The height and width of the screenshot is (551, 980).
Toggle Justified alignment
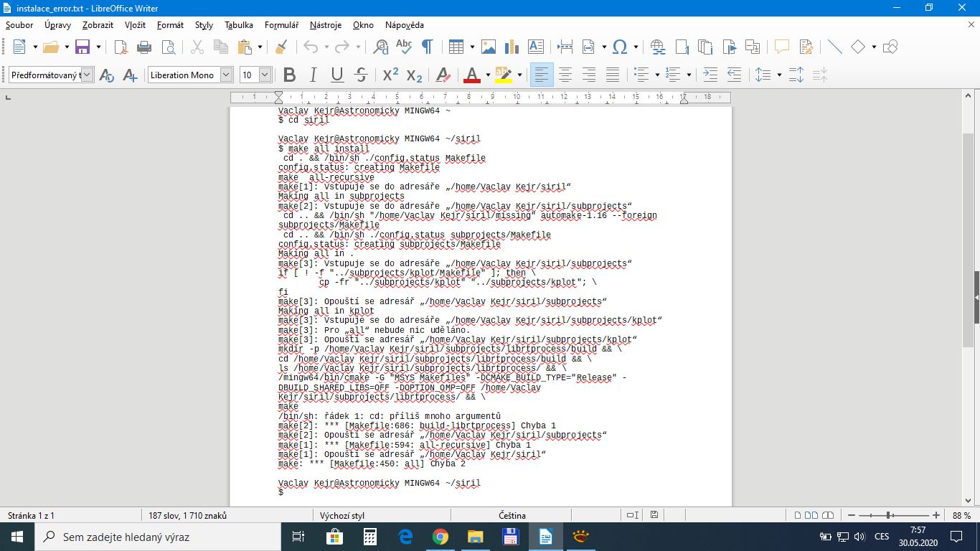point(613,75)
